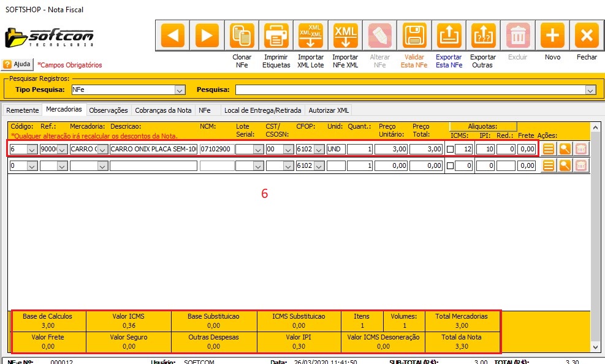Open the Cobranças da Nota tab
This screenshot has height=364, width=605.
coord(163,110)
